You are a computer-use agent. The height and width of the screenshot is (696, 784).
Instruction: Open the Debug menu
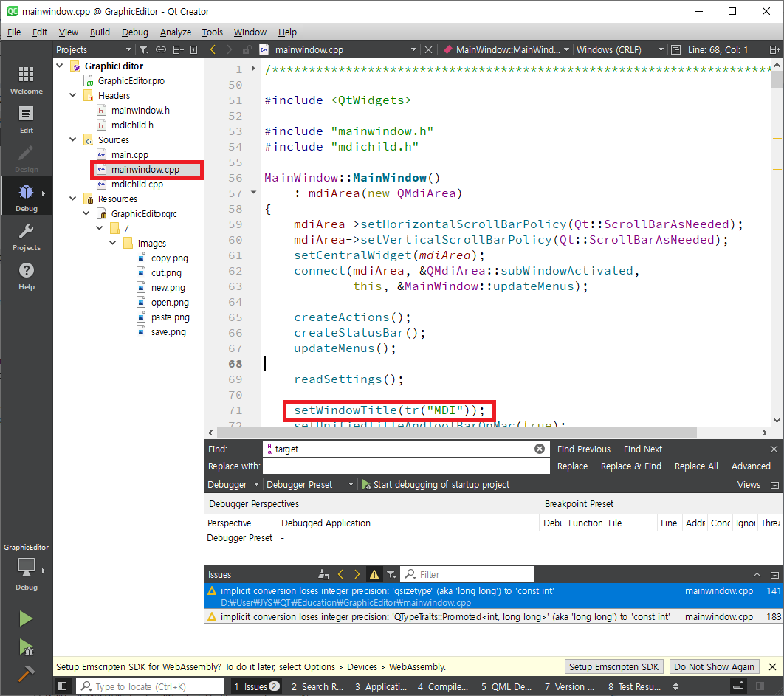pyautogui.click(x=135, y=32)
